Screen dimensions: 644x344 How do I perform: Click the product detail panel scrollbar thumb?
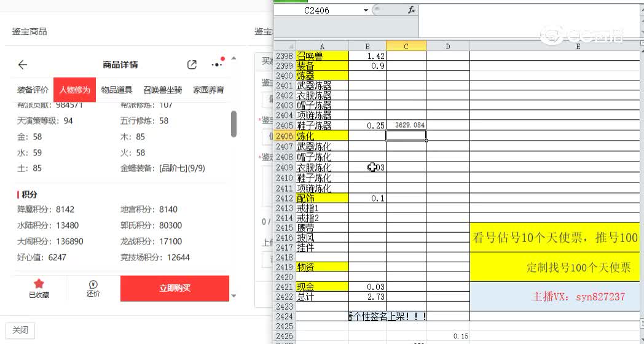pos(234,123)
